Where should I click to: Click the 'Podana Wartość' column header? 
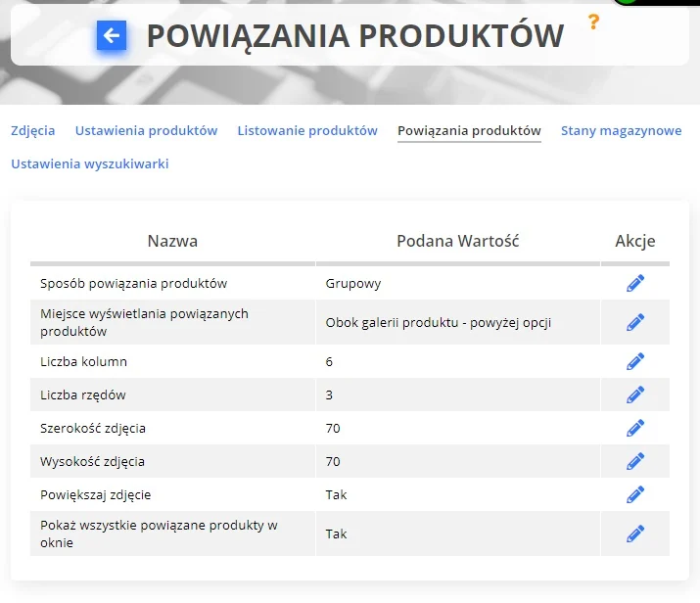458,241
